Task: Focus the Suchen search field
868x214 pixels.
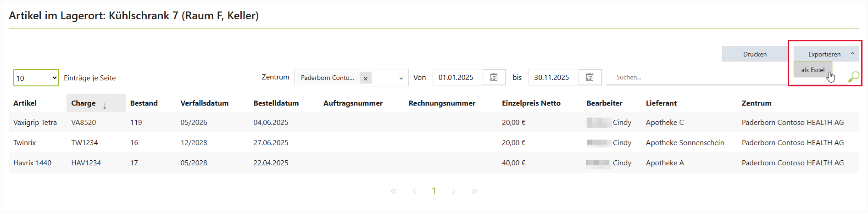Action: [x=697, y=77]
